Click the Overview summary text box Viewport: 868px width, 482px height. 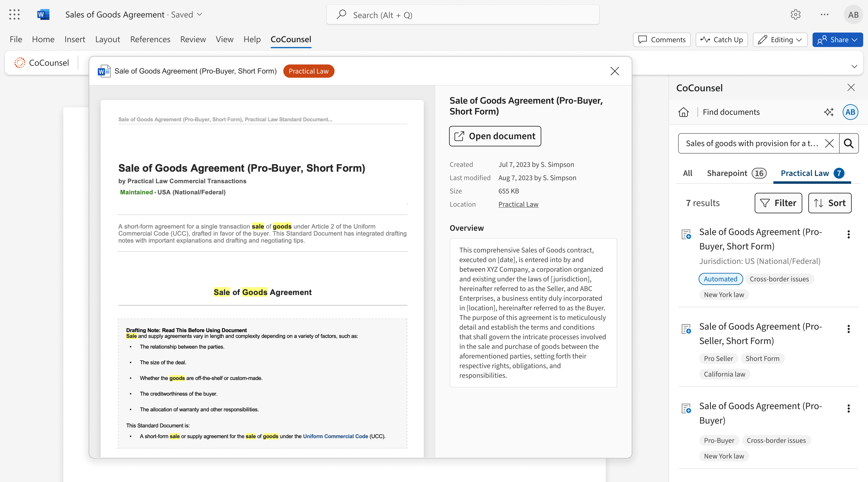pos(533,312)
